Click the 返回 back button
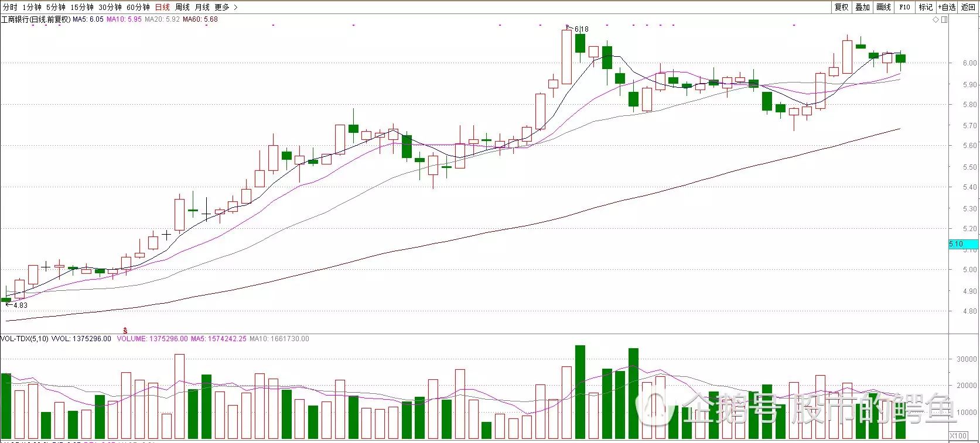980x443 pixels. click(x=968, y=7)
